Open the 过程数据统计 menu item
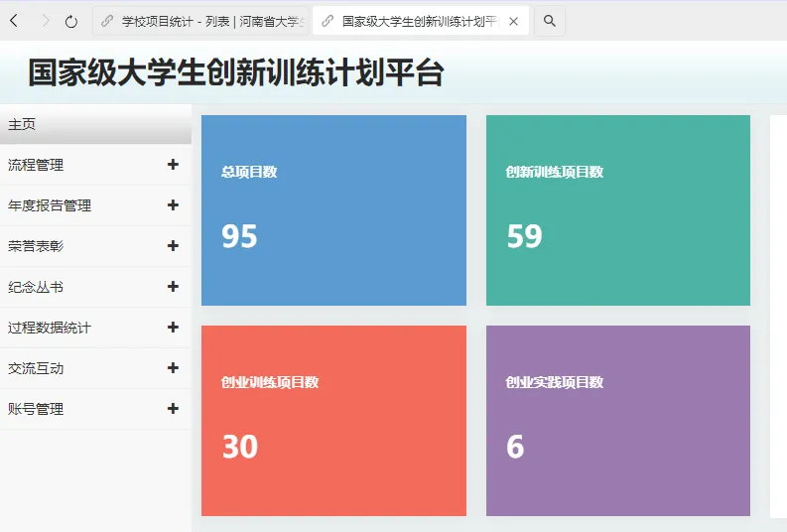 click(95, 328)
